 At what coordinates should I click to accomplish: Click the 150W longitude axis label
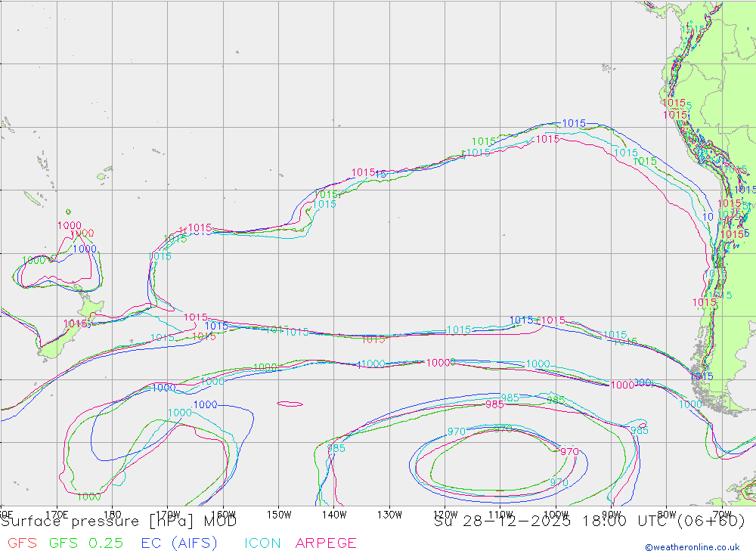click(x=279, y=514)
